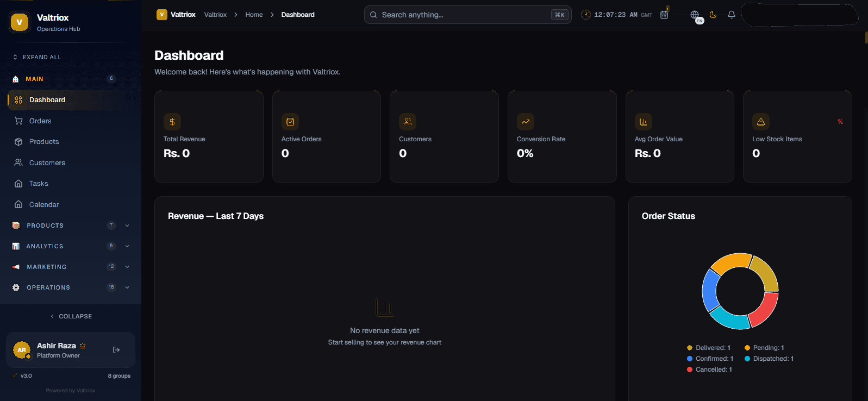Click the Rs. 0 Total Revenue value

coord(177,153)
